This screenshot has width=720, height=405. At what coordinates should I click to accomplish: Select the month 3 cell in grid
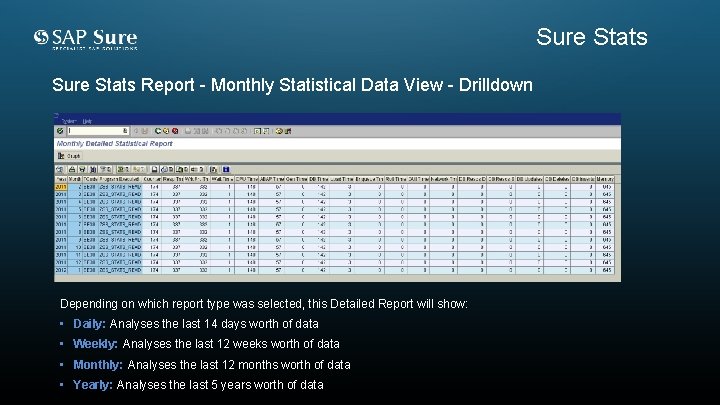(x=75, y=194)
